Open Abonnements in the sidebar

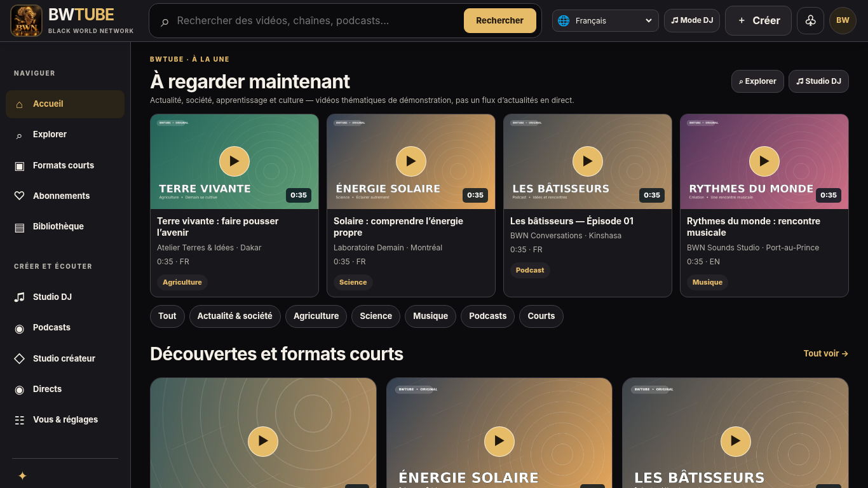coord(65,196)
